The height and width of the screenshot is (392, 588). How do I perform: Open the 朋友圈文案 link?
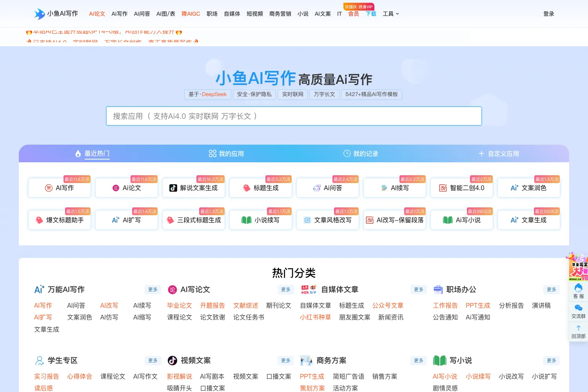coord(355,317)
